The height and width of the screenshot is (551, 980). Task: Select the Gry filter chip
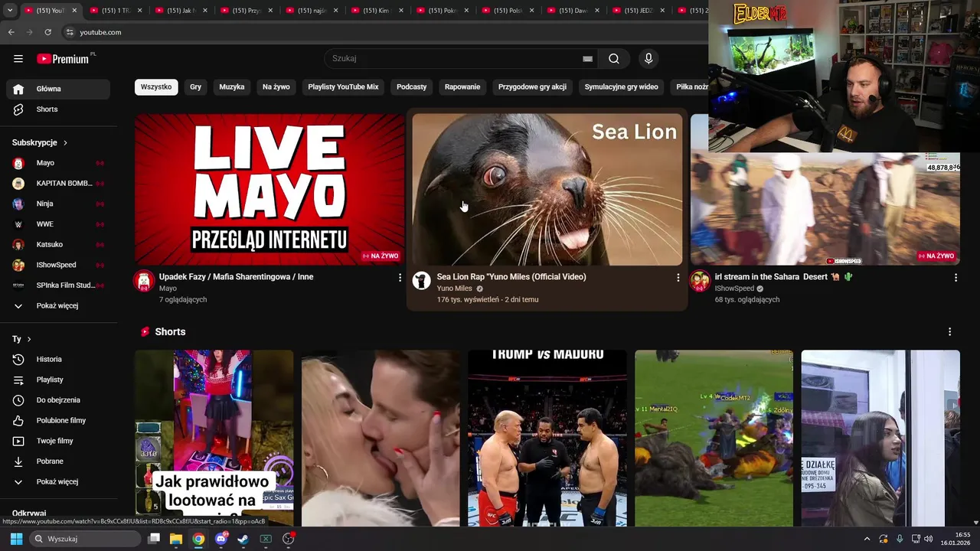pyautogui.click(x=195, y=87)
